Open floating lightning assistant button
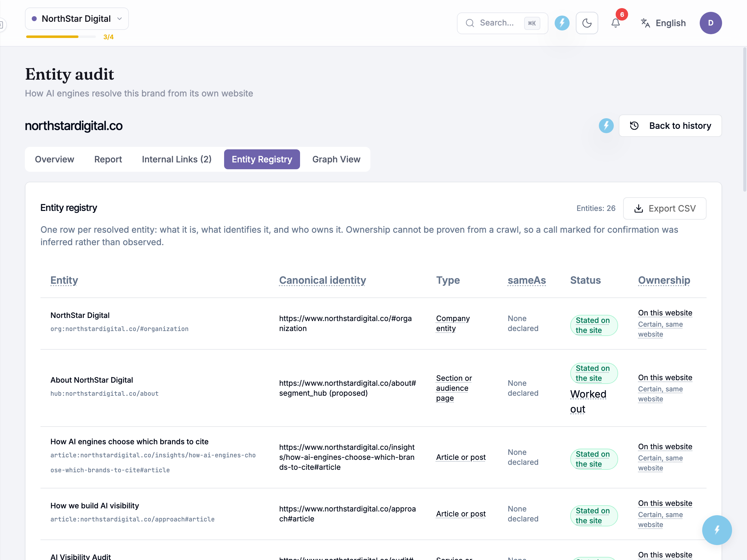 [x=716, y=530]
